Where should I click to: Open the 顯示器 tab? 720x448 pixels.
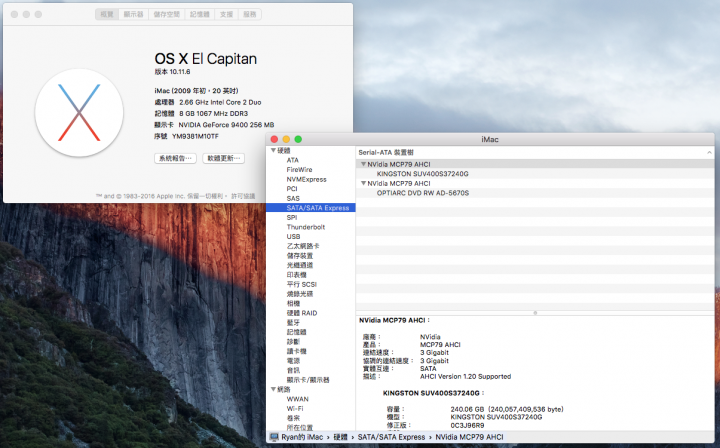click(133, 14)
